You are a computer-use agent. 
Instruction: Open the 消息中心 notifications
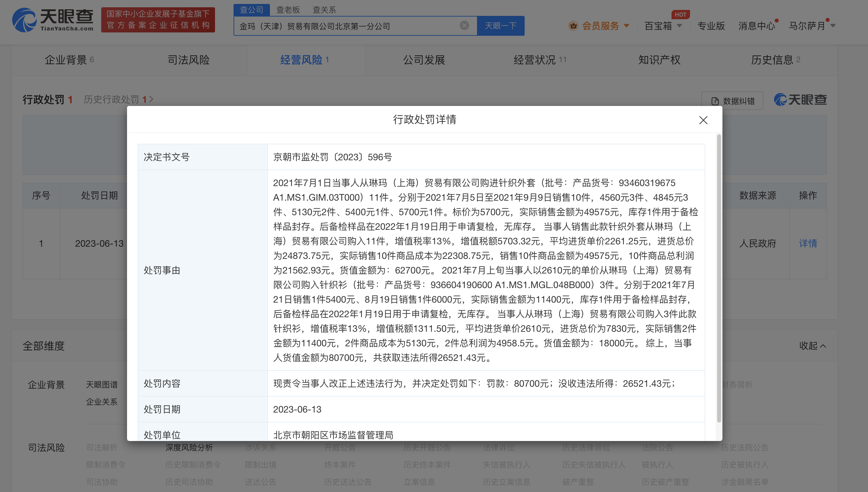coord(756,26)
